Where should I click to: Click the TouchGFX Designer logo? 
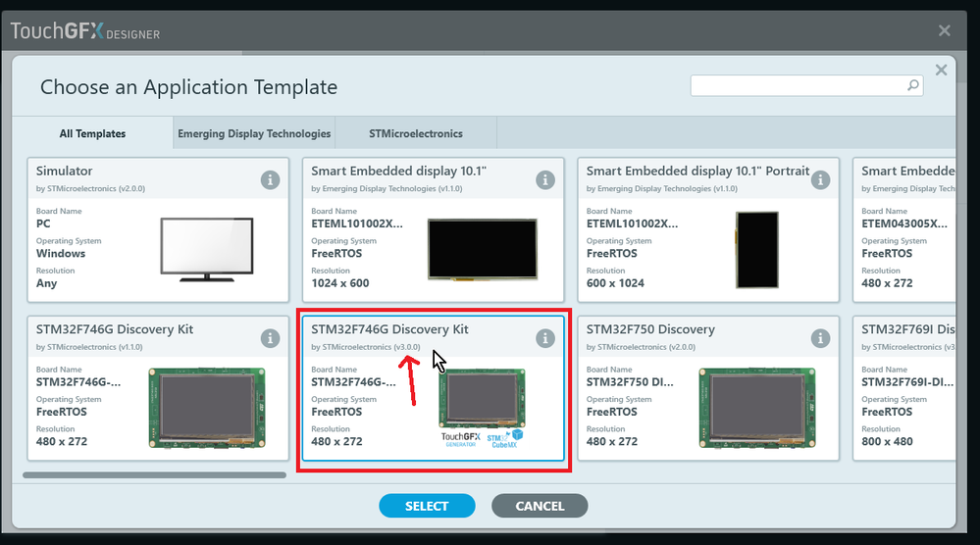point(85,30)
